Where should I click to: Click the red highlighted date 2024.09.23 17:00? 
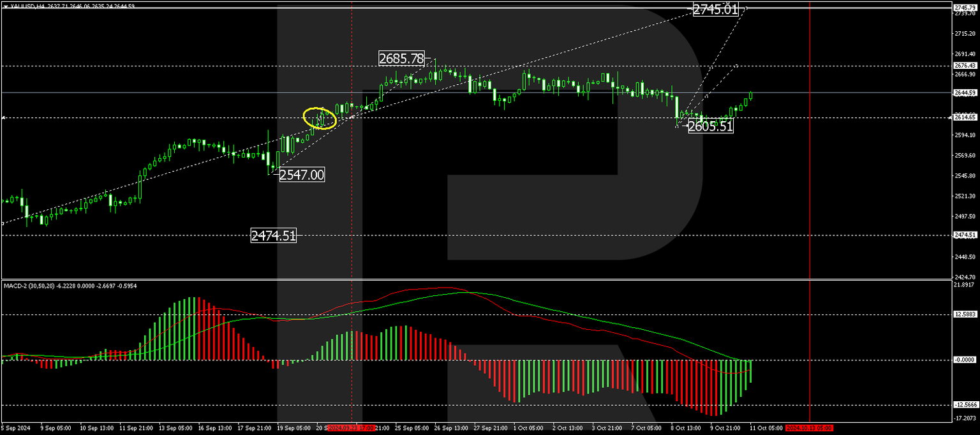[x=352, y=429]
